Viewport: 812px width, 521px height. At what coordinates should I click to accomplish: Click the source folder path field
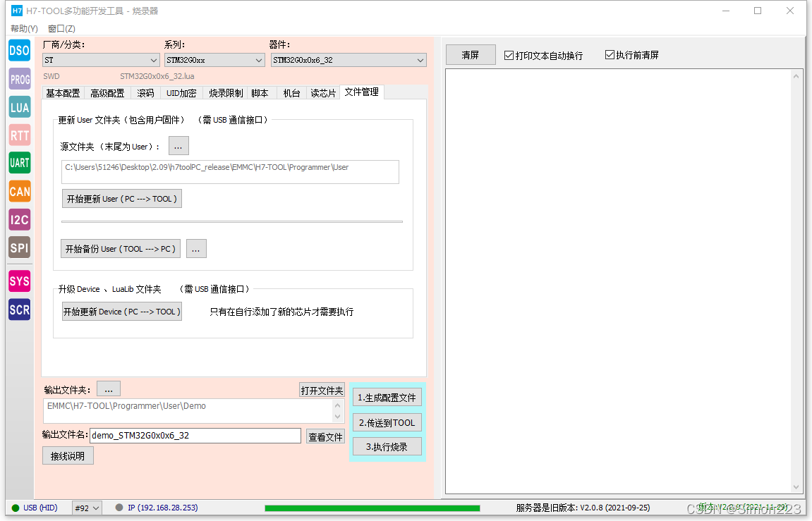[230, 172]
